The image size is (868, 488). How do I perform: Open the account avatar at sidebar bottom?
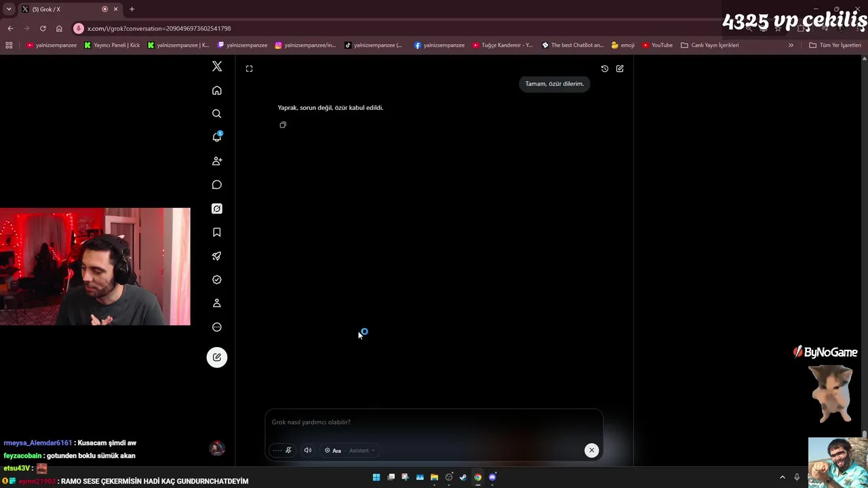click(217, 448)
